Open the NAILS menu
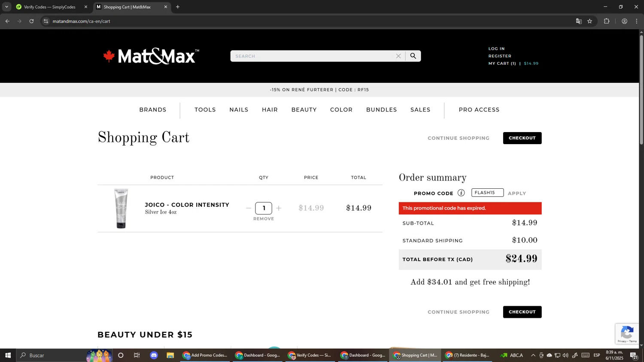 [x=239, y=110]
